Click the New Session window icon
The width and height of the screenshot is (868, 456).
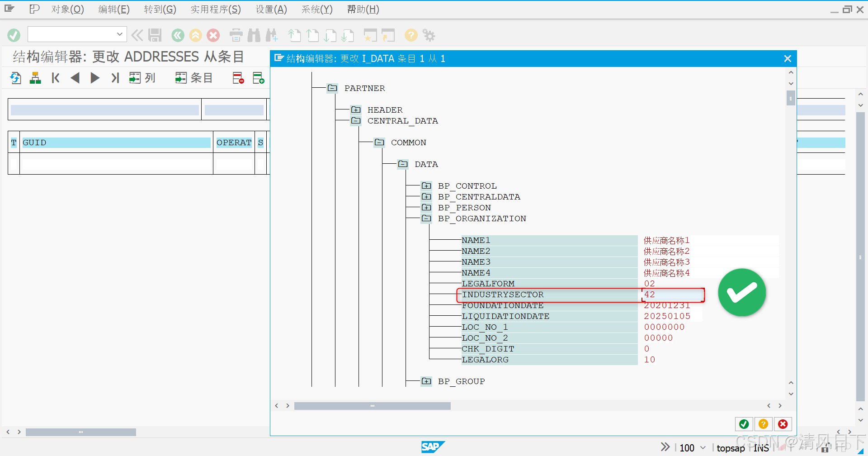tap(370, 35)
